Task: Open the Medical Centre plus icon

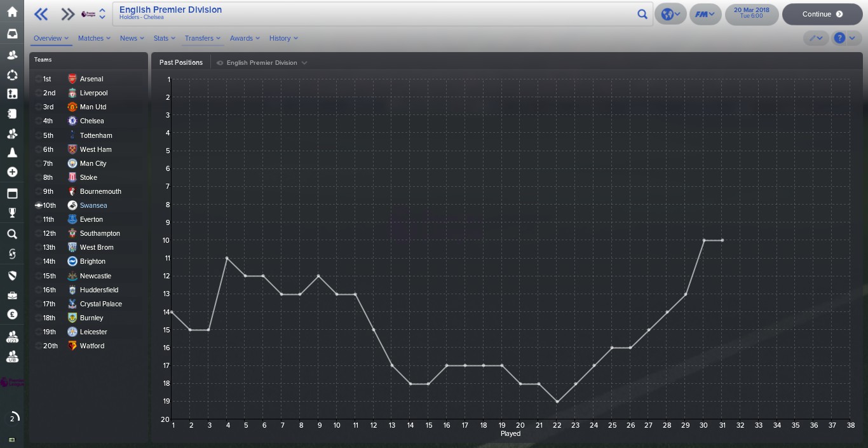Action: point(12,172)
